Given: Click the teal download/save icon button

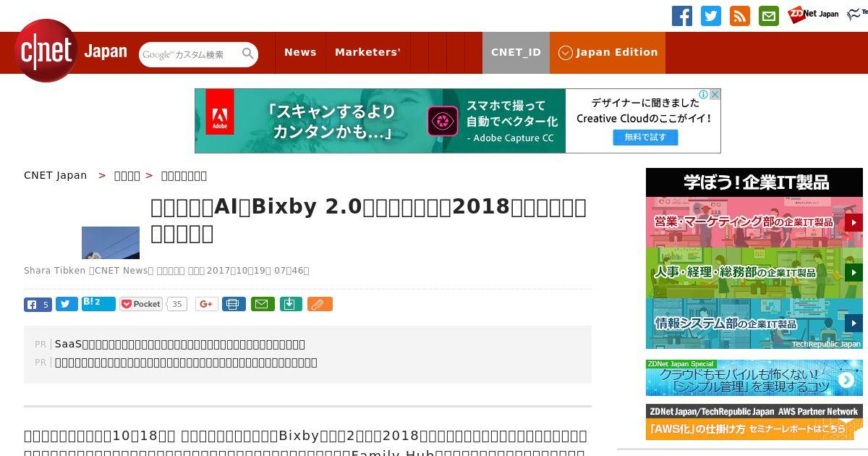Looking at the screenshot, I should click(x=290, y=304).
